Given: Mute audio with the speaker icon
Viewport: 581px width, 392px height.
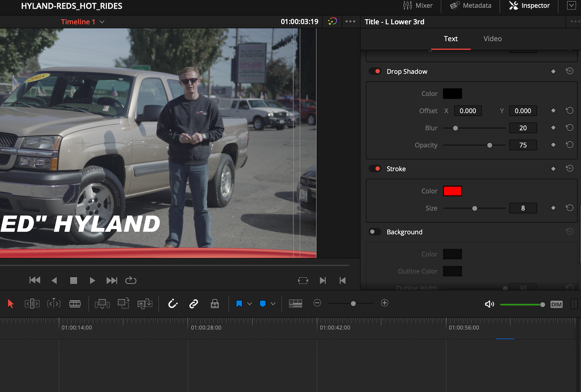Looking at the screenshot, I should coord(489,304).
